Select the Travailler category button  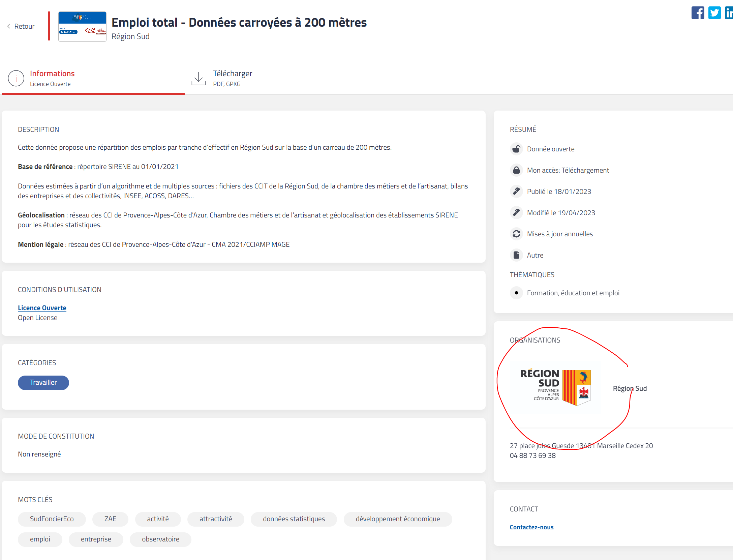(x=43, y=383)
